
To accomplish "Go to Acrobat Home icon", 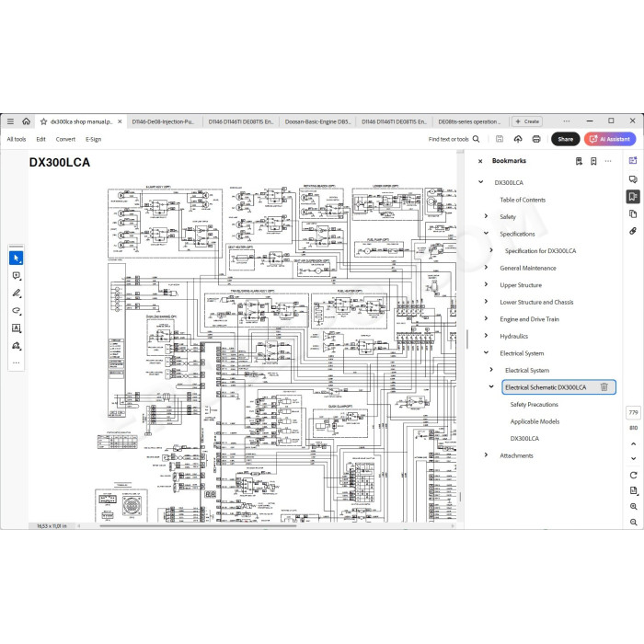I will point(27,121).
